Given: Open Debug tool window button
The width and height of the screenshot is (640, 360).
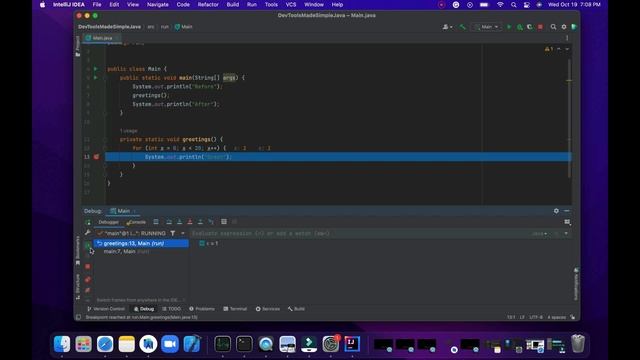Looking at the screenshot, I should point(144,309).
